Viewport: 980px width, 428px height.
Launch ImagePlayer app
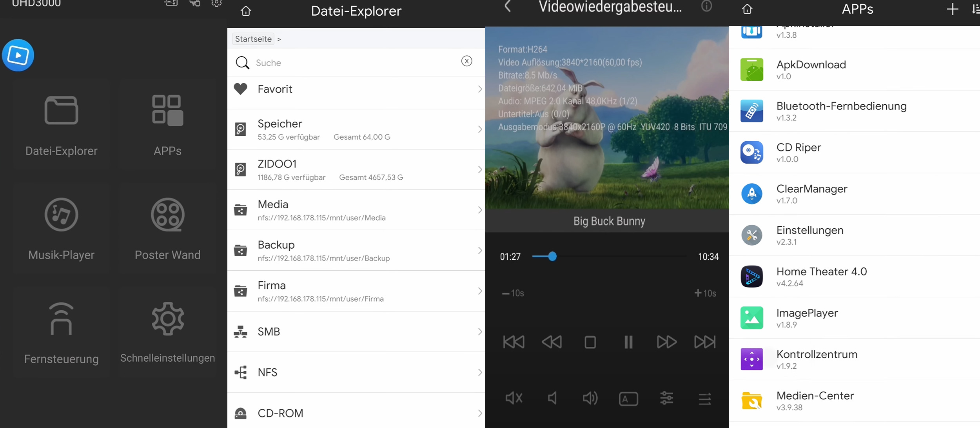click(x=855, y=318)
